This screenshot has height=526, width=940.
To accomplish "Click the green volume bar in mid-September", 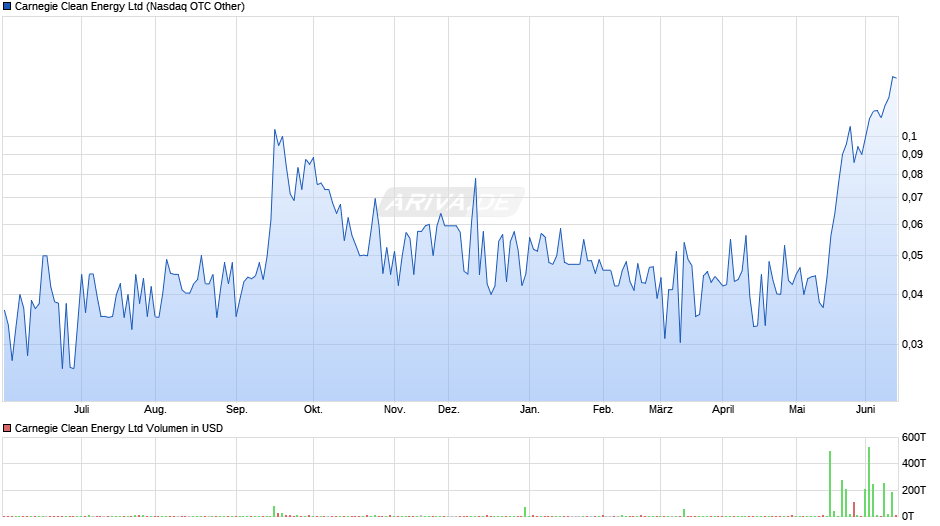I will tap(274, 511).
